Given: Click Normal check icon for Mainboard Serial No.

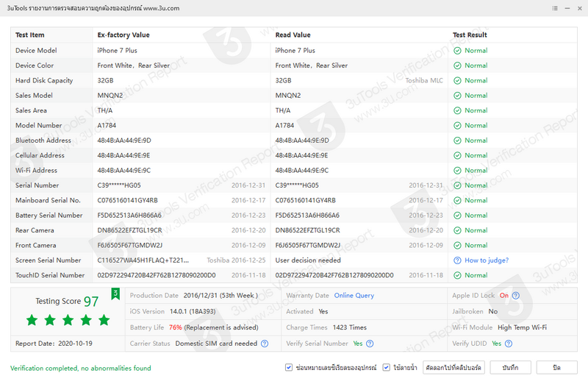Looking at the screenshot, I should coord(457,200).
